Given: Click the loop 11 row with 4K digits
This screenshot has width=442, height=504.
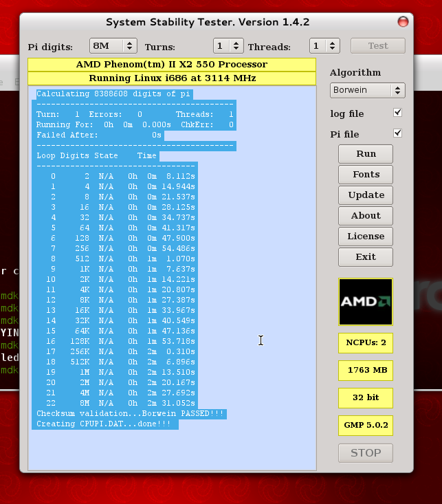Looking at the screenshot, I should (x=115, y=289).
